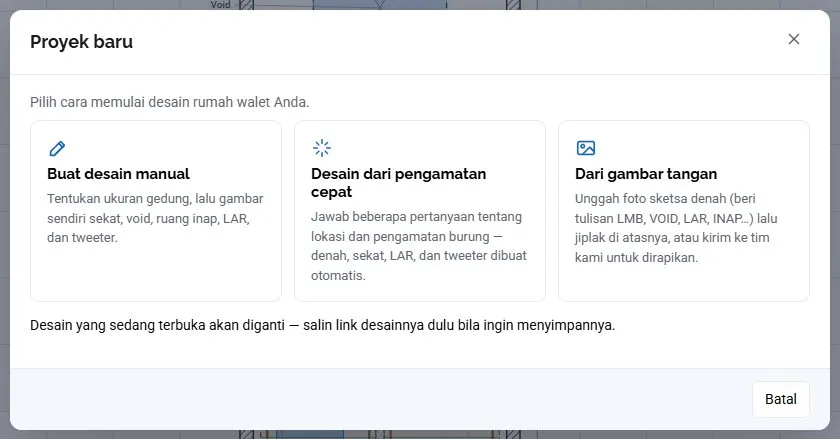Click the pencil icon on manual design card
840x439 pixels.
pos(57,148)
